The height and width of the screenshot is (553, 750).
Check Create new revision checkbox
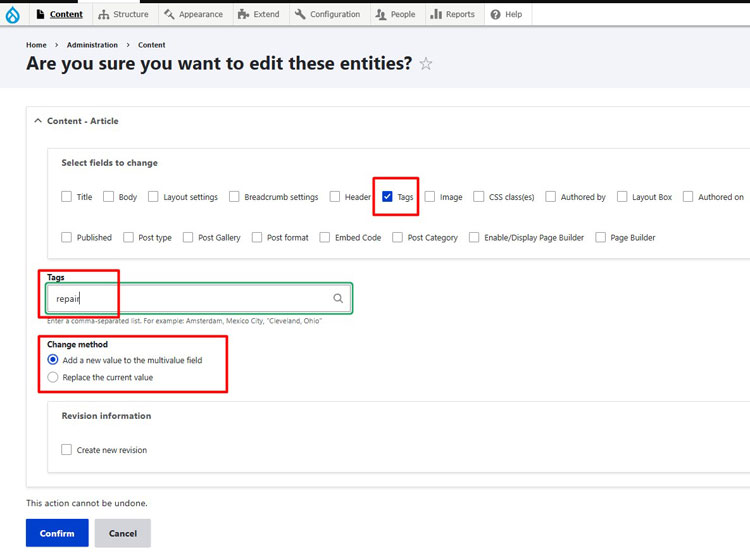(66, 450)
